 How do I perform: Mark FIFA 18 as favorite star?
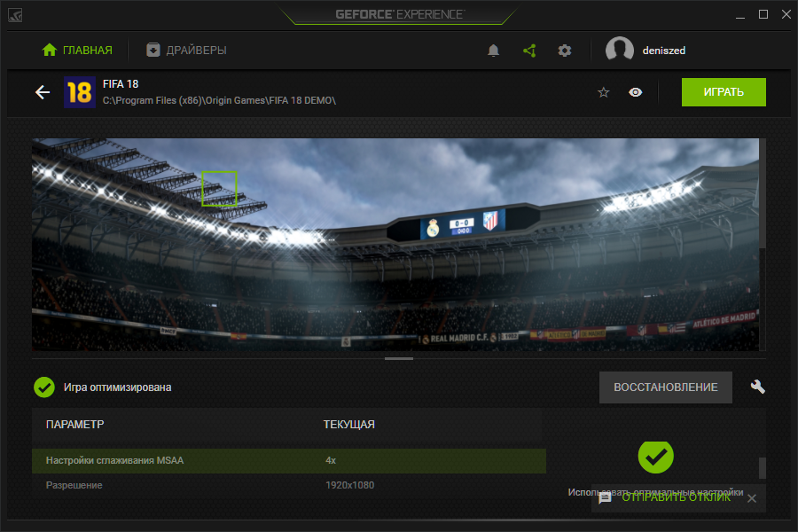[x=603, y=92]
